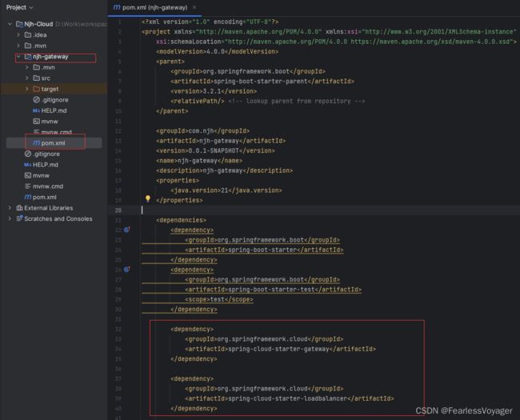The width and height of the screenshot is (520, 420).
Task: Expand the .idea folder
Action: (18, 35)
